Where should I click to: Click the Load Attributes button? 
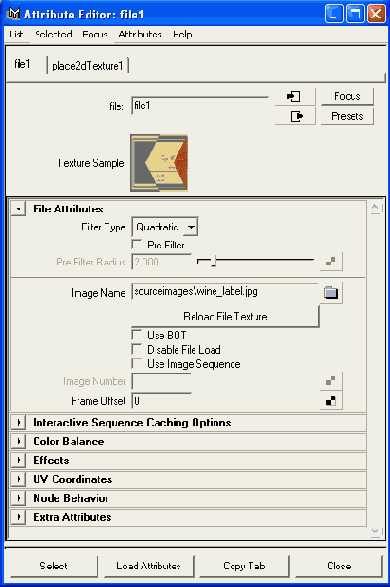(148, 566)
